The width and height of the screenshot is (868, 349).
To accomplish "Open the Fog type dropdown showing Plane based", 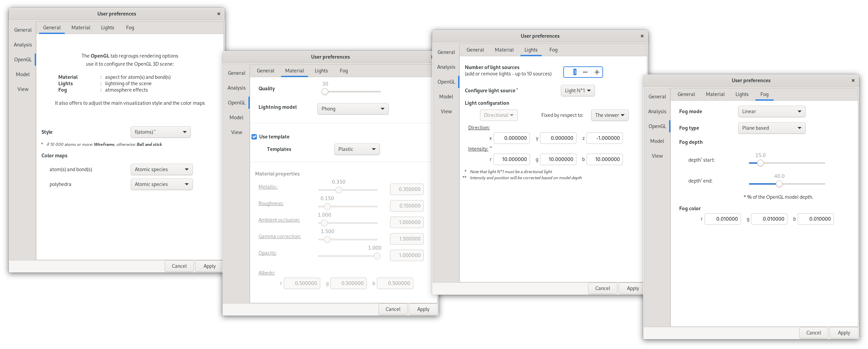I will click(x=772, y=128).
